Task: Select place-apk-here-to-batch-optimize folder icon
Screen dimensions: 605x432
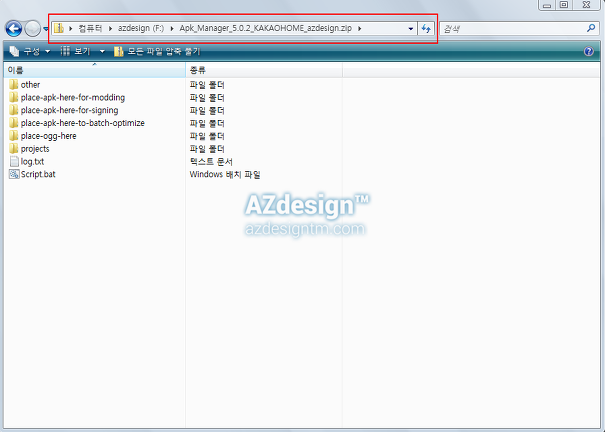Action: 14,123
